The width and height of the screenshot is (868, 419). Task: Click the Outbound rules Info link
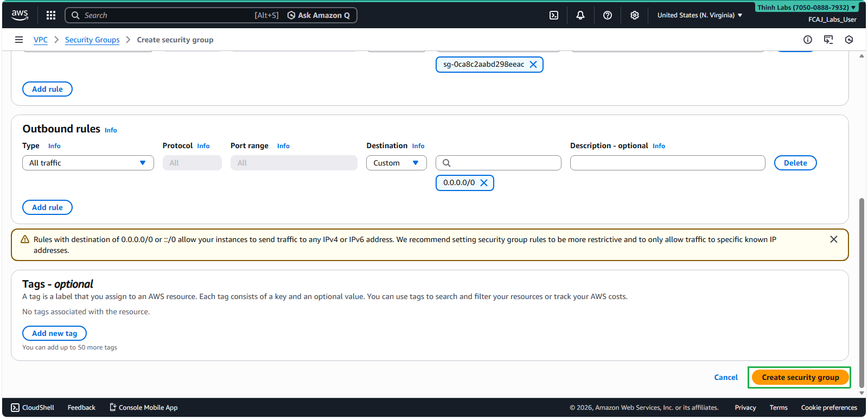111,130
